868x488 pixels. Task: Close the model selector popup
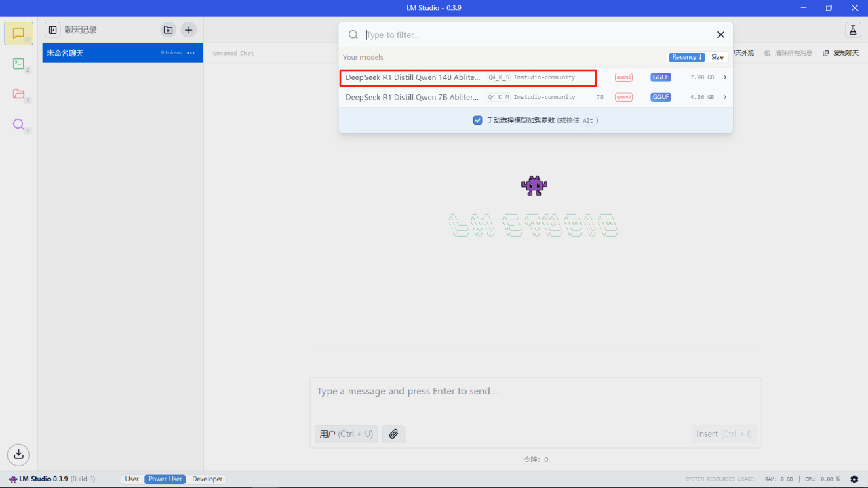721,35
